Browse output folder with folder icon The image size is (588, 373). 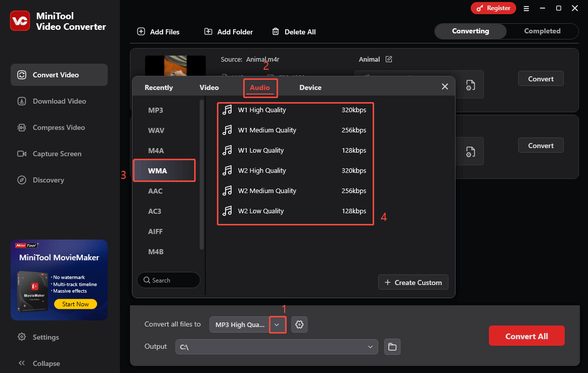pyautogui.click(x=392, y=347)
